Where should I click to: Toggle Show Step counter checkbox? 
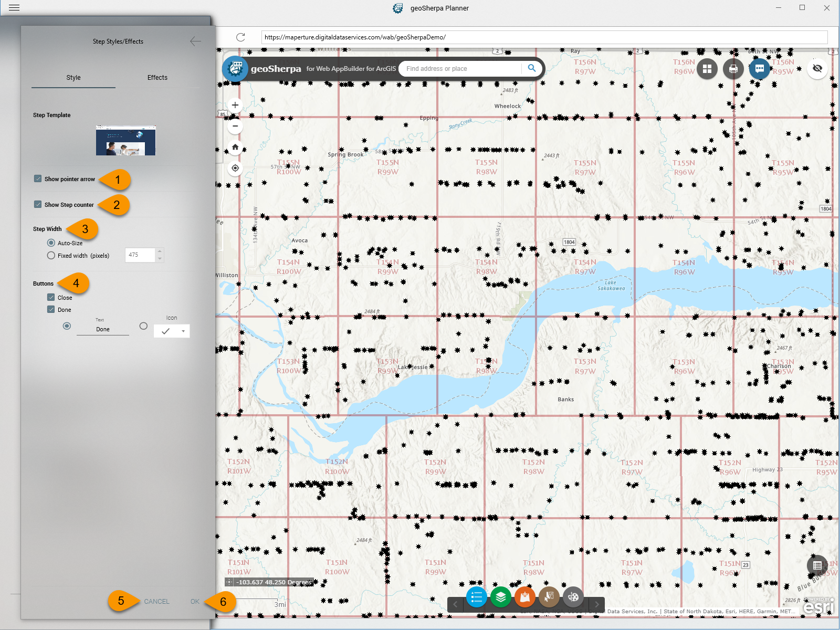point(38,204)
